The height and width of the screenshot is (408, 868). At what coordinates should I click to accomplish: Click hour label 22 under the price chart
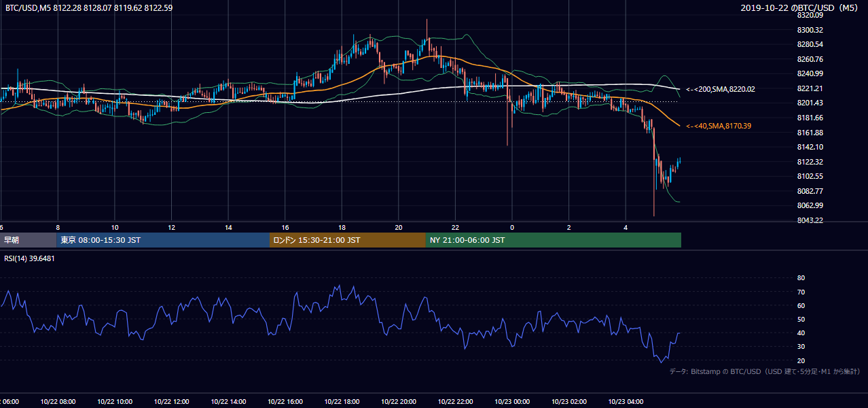455,227
